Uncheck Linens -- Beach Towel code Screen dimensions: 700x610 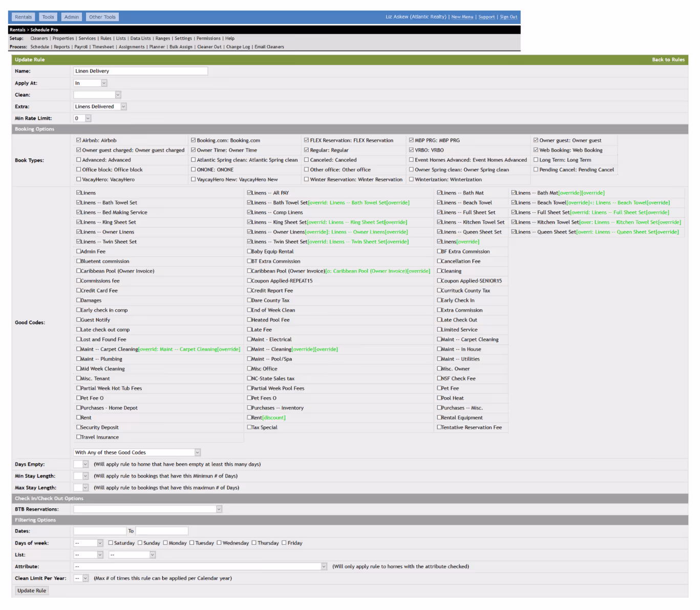coord(439,203)
